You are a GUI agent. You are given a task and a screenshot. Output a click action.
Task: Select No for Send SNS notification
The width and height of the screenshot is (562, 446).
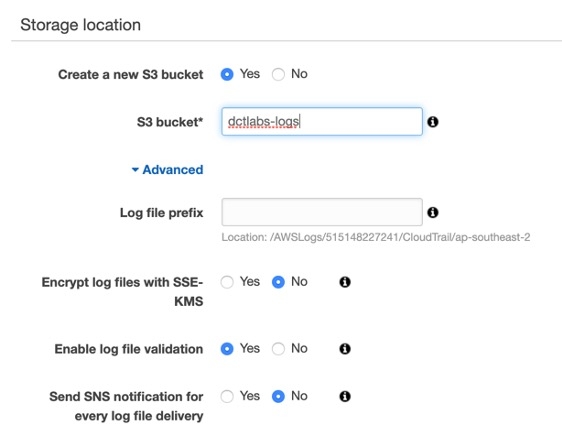(278, 397)
